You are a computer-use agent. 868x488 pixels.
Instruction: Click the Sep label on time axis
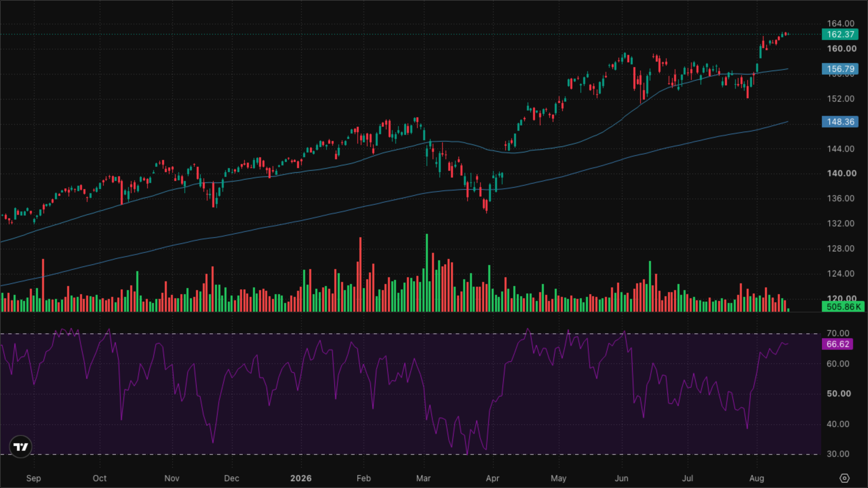34,478
